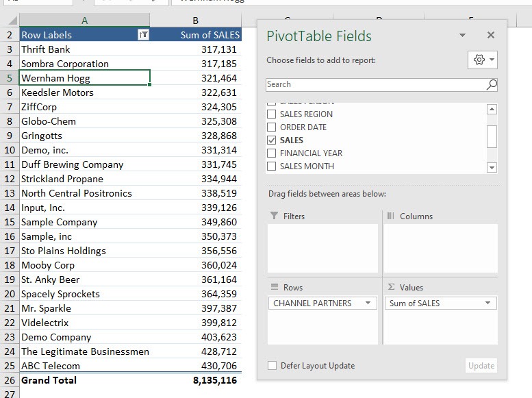The height and width of the screenshot is (398, 532).
Task: Select the Videlectrix cell
Action: pos(84,322)
